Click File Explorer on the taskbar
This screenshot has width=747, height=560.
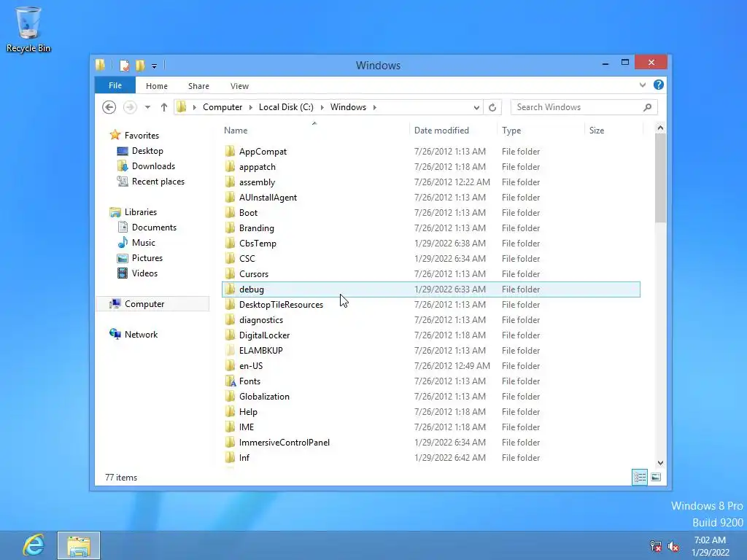pyautogui.click(x=79, y=545)
